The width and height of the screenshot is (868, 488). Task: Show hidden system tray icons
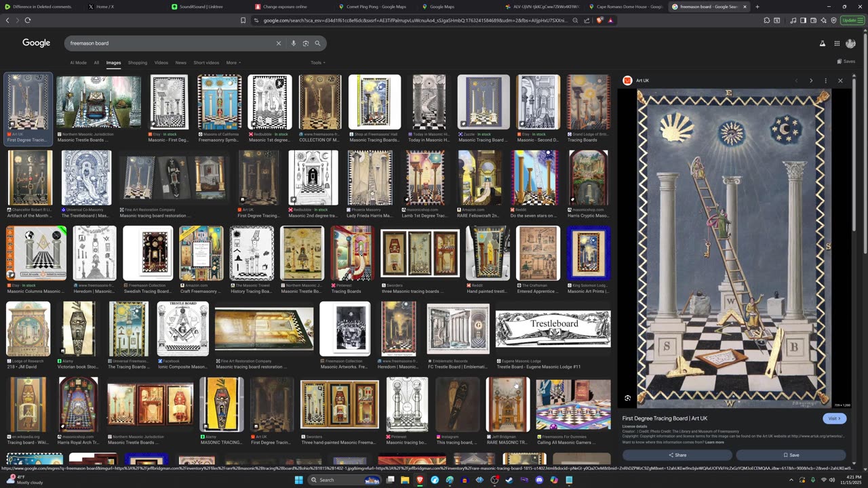coord(791,480)
